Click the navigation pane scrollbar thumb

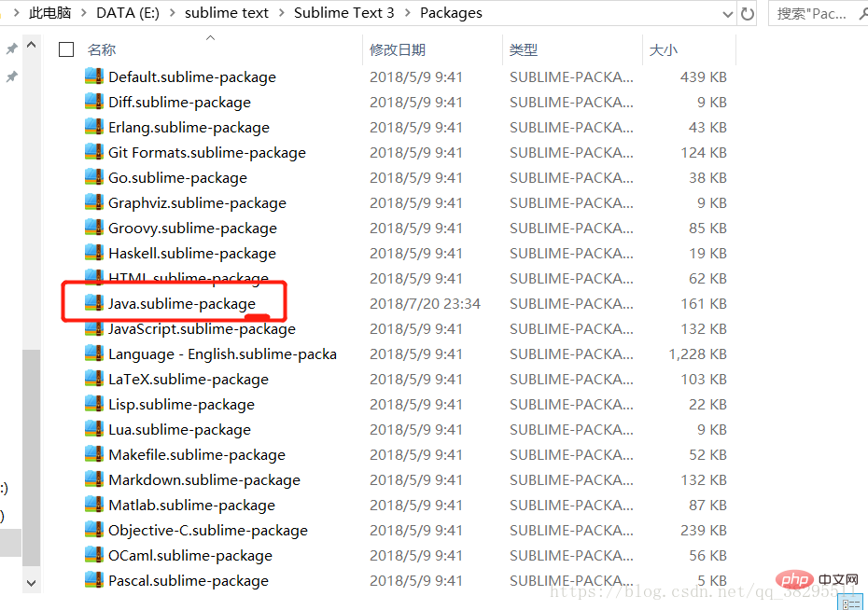point(32,458)
